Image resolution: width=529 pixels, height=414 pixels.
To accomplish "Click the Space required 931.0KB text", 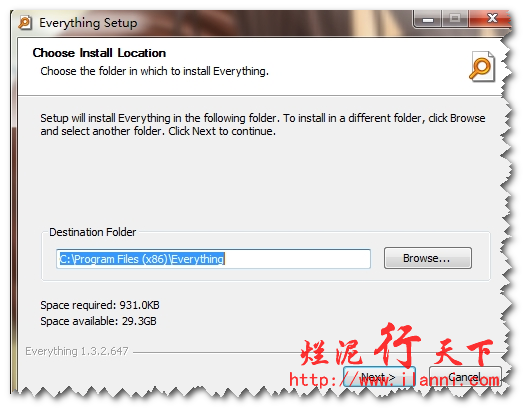I will pyautogui.click(x=100, y=305).
